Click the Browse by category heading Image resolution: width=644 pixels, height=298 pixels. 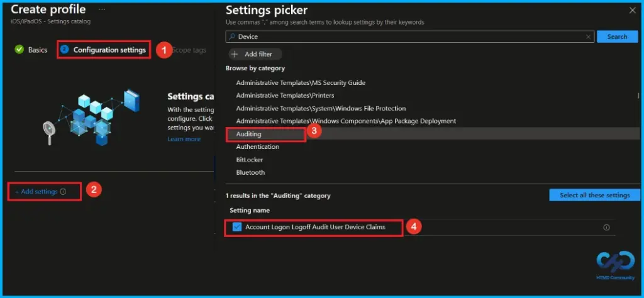click(x=255, y=68)
